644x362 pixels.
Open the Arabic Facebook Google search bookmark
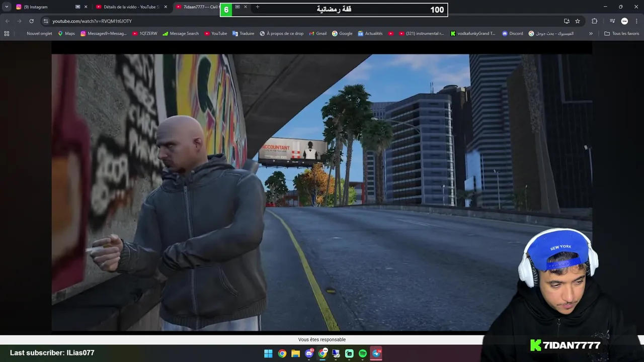[x=551, y=34]
